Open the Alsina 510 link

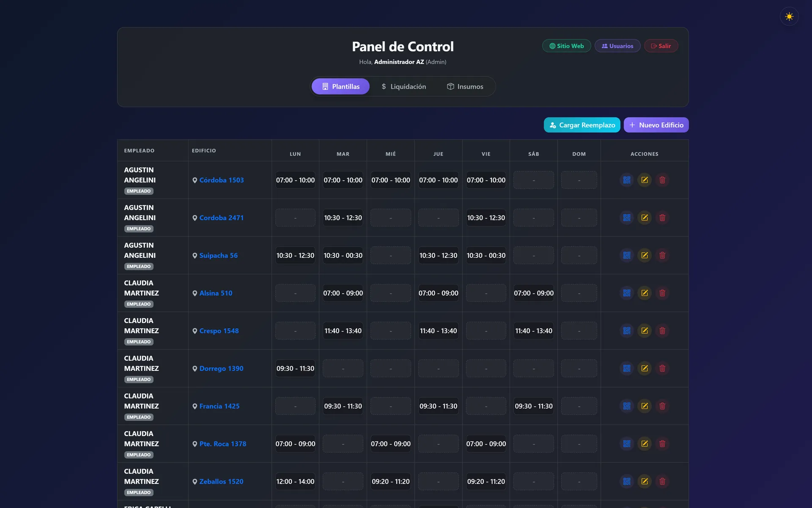[216, 293]
